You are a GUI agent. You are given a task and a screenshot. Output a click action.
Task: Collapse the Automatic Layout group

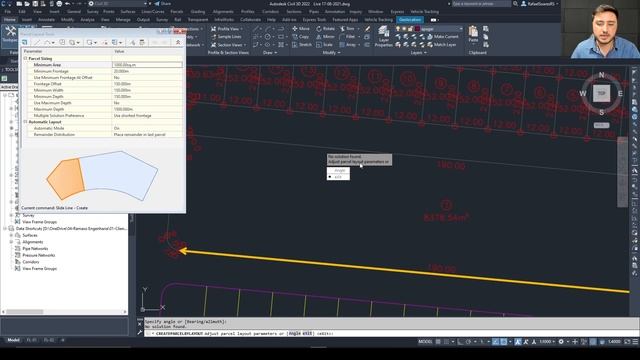pyautogui.click(x=25, y=122)
